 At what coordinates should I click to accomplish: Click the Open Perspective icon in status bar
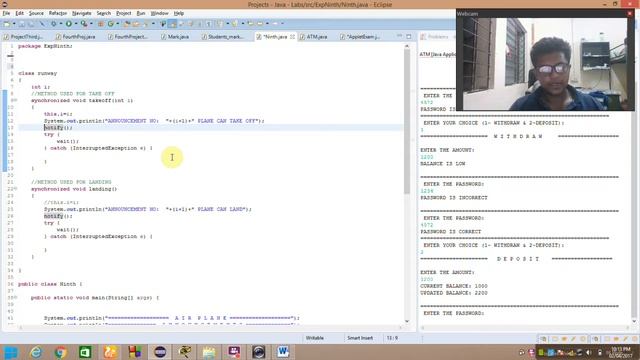pyautogui.click(x=543, y=339)
